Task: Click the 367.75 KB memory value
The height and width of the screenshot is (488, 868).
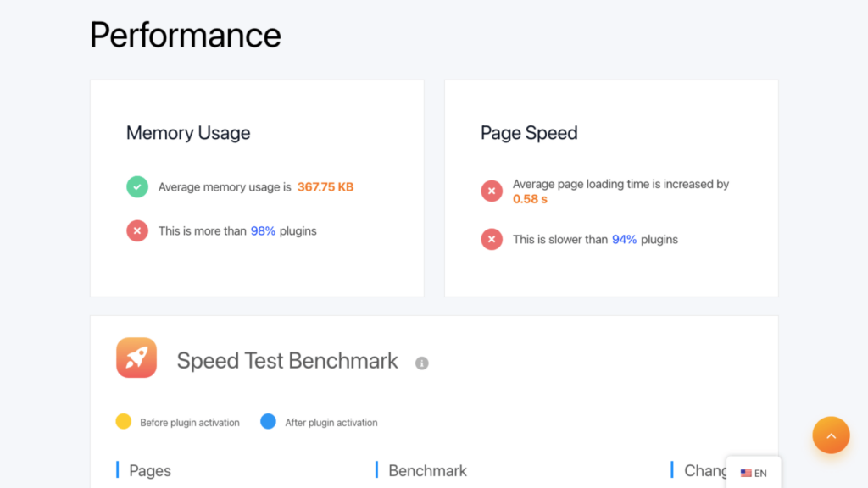Action: (325, 187)
